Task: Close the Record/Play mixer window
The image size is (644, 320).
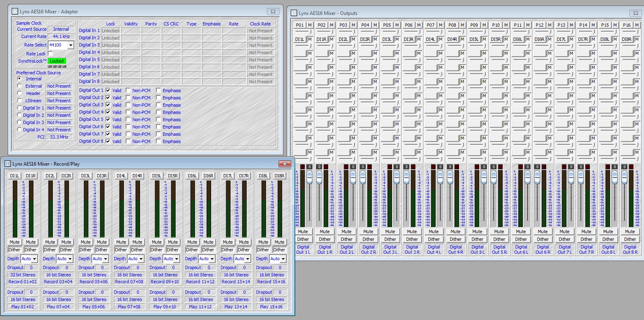Action: coord(285,164)
